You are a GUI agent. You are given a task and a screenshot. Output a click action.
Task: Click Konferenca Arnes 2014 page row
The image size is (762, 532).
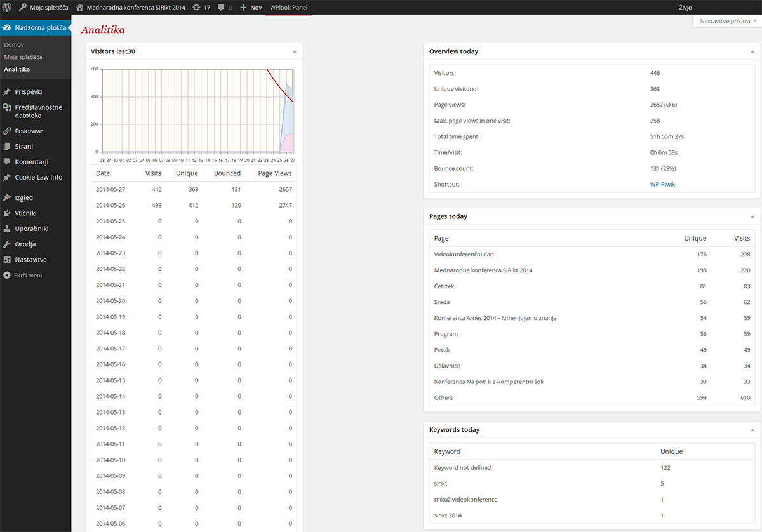(592, 318)
